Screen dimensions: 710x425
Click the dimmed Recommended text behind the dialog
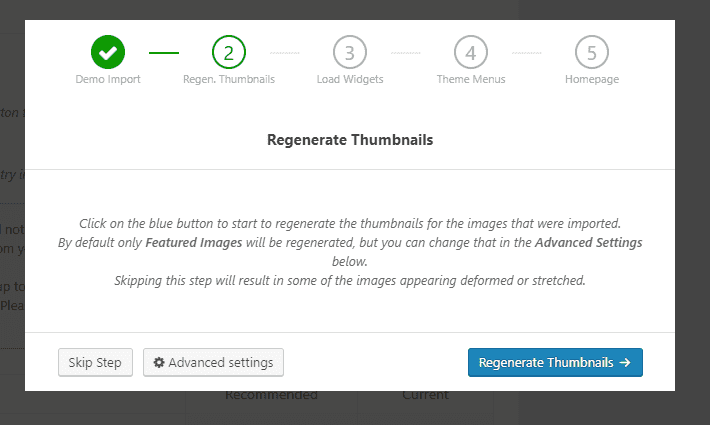coord(271,395)
